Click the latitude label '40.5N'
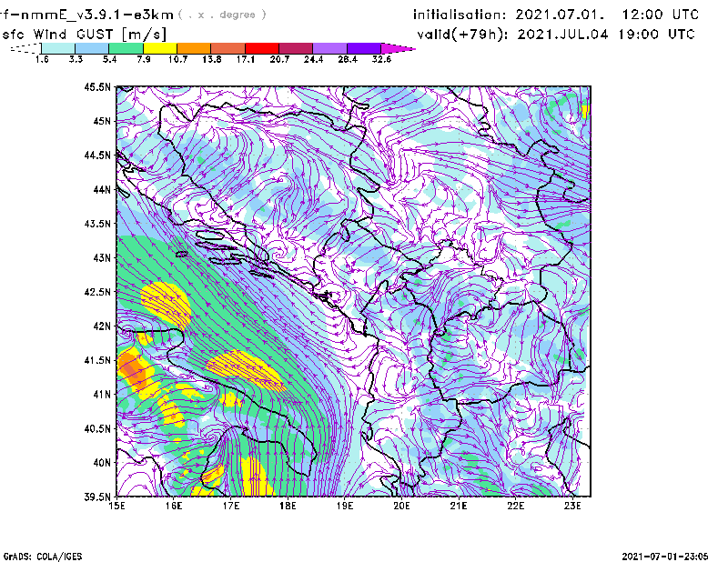728x562 pixels. pos(97,429)
